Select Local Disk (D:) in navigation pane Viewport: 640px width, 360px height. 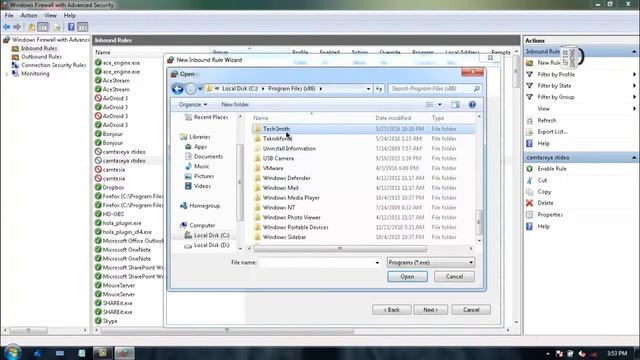[211, 245]
